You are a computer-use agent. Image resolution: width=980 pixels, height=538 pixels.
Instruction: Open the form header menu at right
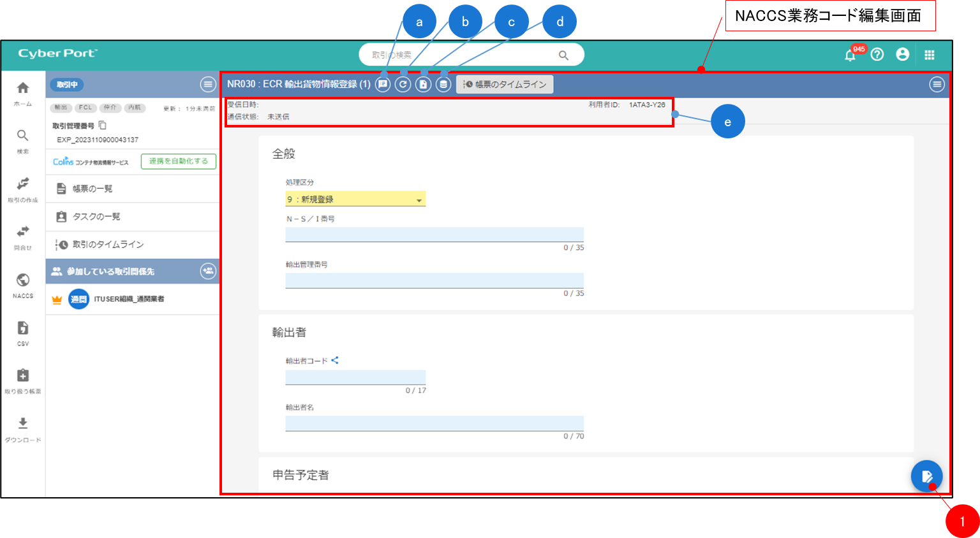[x=937, y=84]
